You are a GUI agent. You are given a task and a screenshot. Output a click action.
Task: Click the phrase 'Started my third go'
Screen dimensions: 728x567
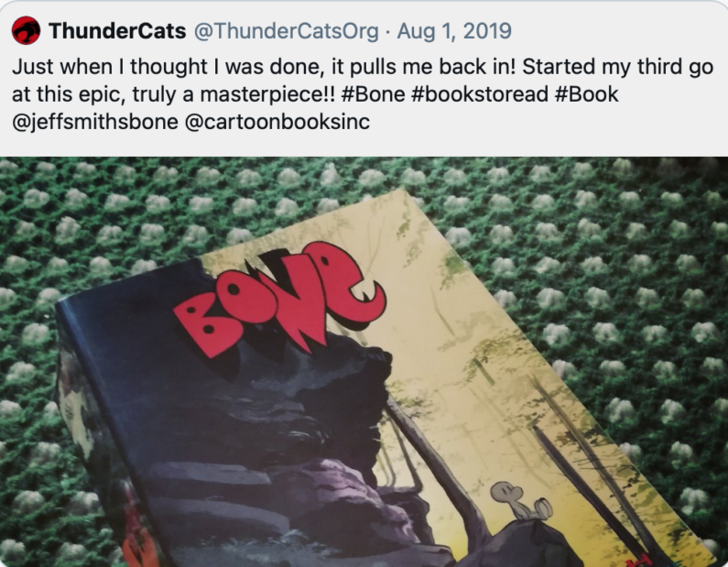617,67
